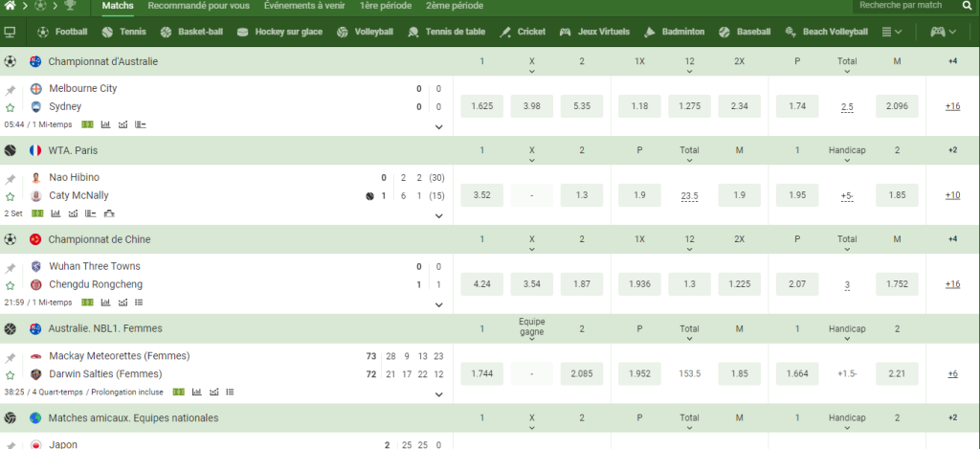Click the search magnifier icon
The image size is (980, 449).
point(967,5)
